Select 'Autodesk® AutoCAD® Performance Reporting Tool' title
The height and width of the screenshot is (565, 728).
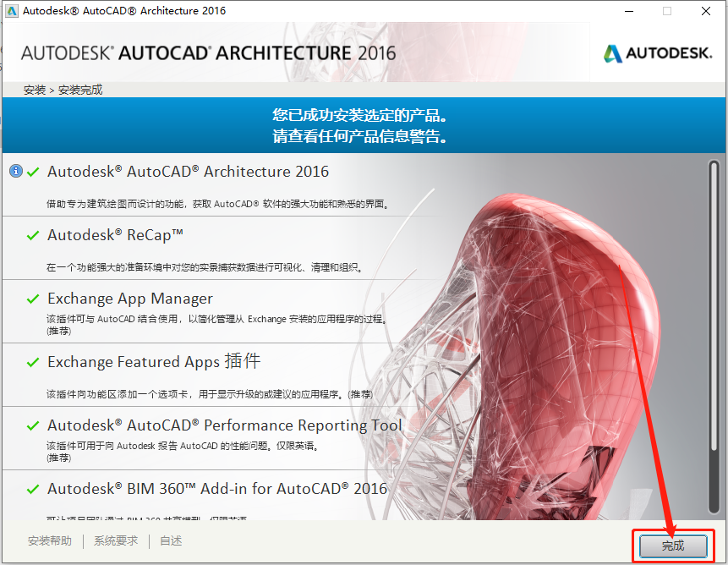click(225, 425)
